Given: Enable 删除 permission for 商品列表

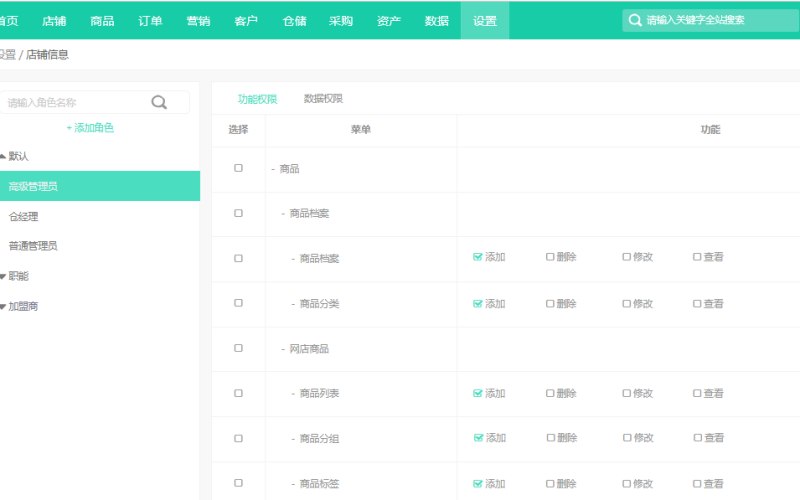Looking at the screenshot, I should tap(550, 393).
